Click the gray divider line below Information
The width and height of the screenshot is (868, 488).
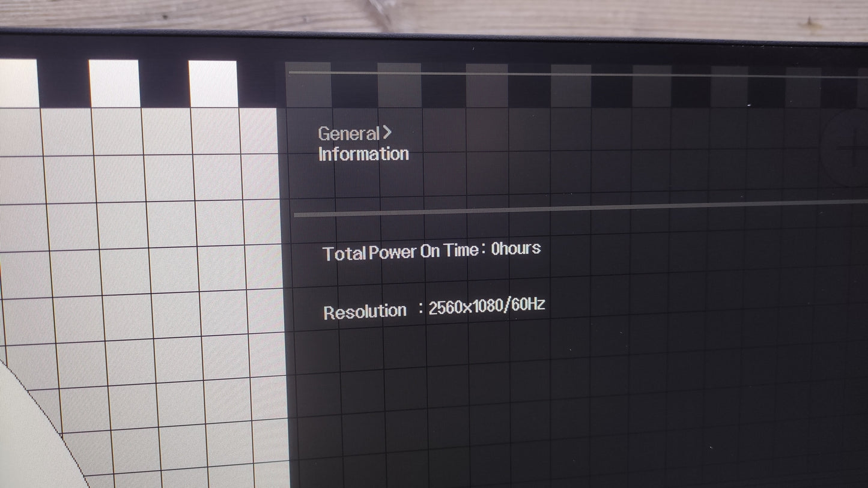click(577, 208)
